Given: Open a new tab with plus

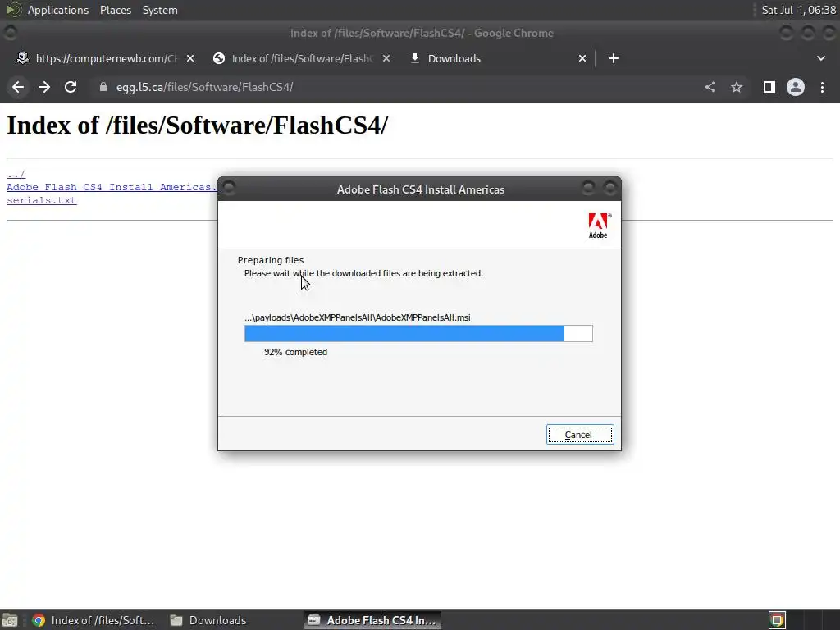Looking at the screenshot, I should (614, 58).
